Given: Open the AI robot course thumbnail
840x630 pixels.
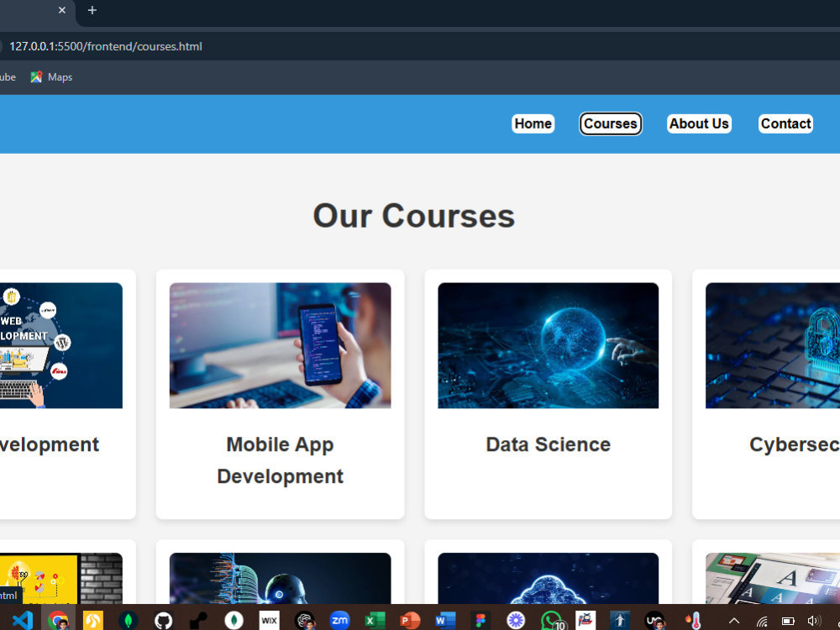Looking at the screenshot, I should 281,579.
